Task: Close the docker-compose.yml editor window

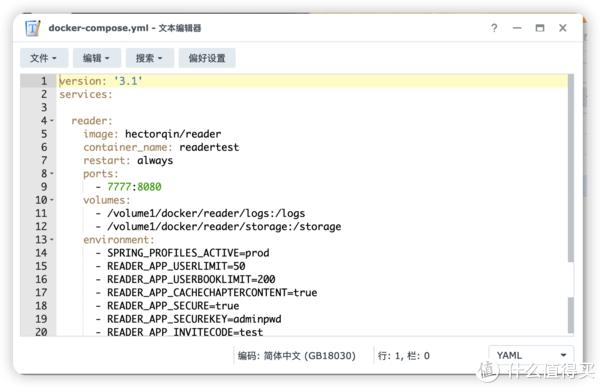Action: click(x=562, y=28)
